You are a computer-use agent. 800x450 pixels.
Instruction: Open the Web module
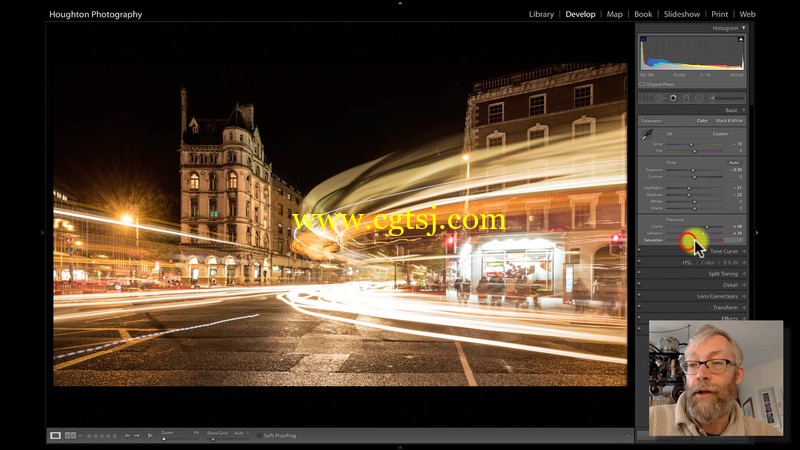747,14
